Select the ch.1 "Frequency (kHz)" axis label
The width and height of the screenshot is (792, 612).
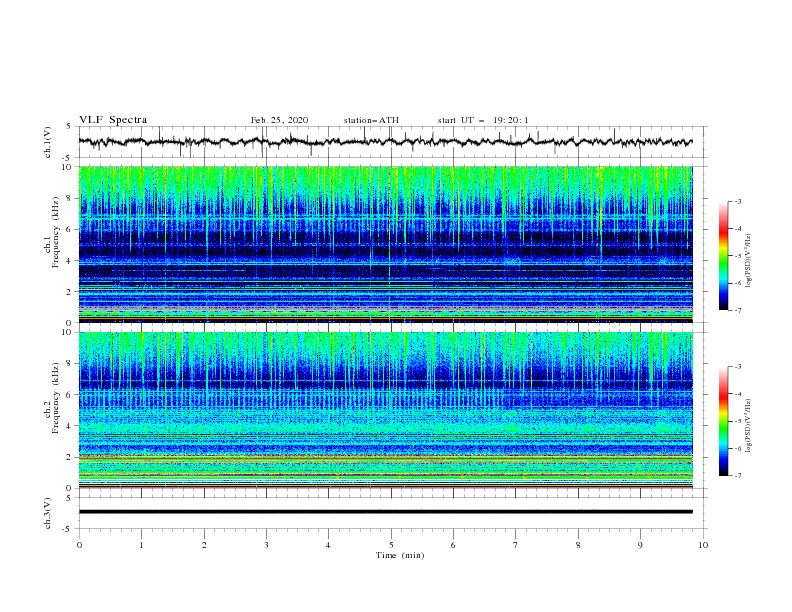tap(56, 232)
